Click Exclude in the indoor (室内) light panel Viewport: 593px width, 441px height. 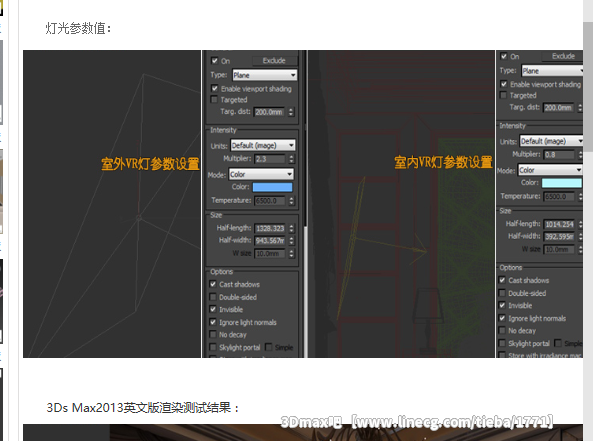pyautogui.click(x=562, y=56)
